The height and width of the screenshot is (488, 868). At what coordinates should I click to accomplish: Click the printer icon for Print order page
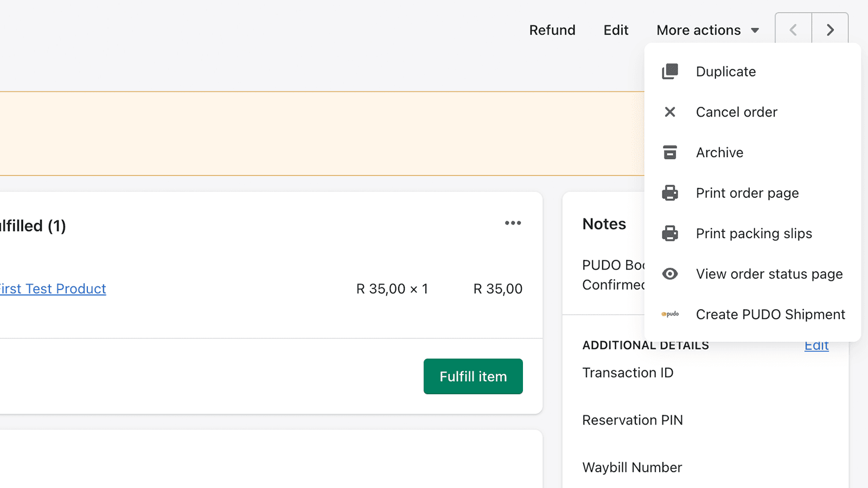click(671, 192)
